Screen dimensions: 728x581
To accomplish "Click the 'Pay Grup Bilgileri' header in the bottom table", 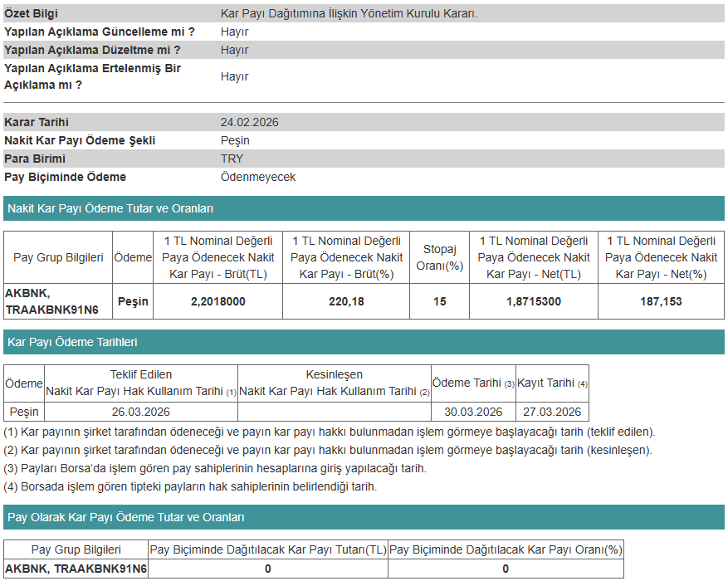I will [76, 549].
